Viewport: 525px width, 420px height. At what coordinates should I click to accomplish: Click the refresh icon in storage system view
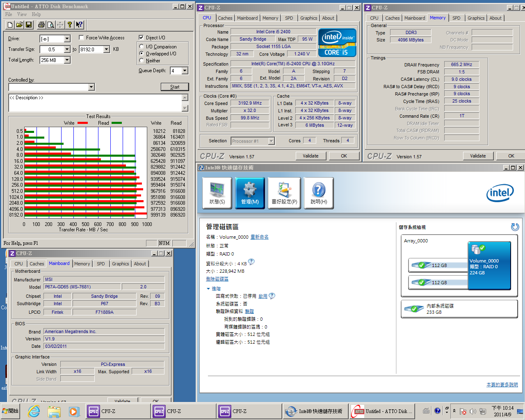coord(515,227)
